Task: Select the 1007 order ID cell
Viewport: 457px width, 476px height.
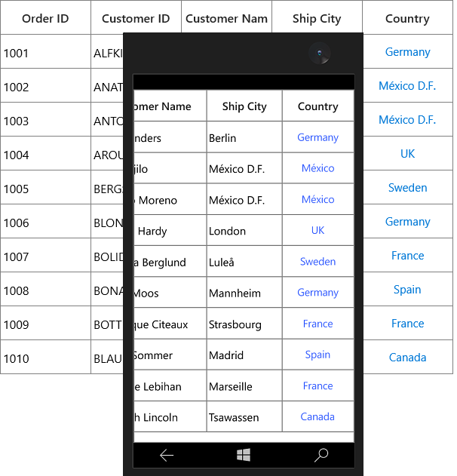Action: point(45,255)
